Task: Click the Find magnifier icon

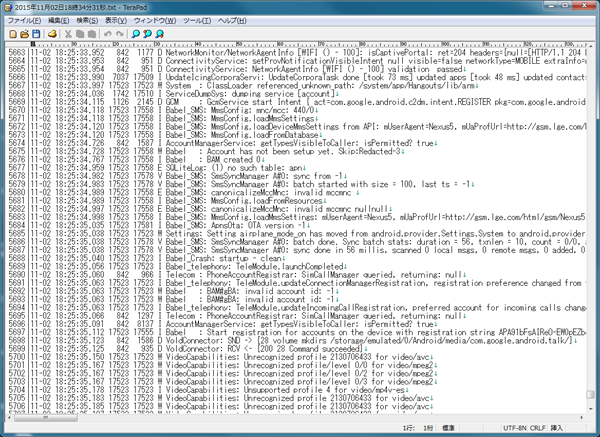Action: click(135, 34)
